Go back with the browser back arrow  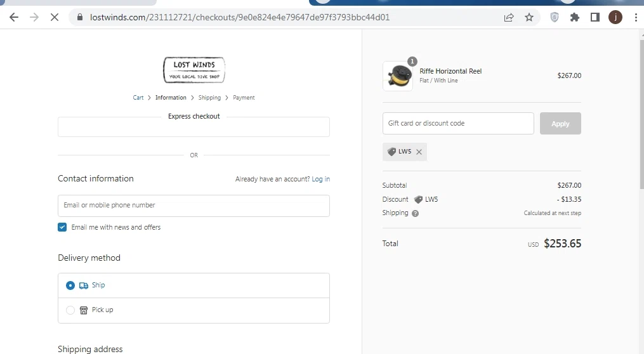click(14, 17)
